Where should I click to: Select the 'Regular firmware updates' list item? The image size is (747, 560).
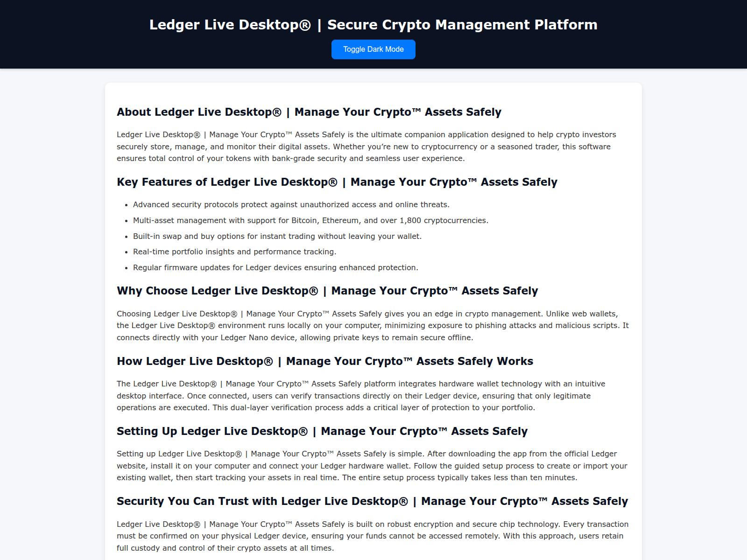[275, 267]
